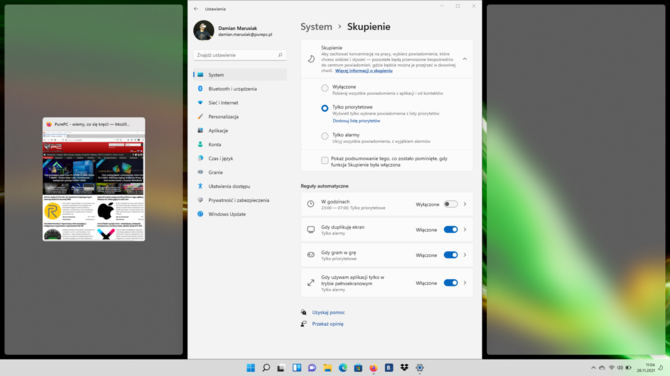Open taskbar Search
Image resolution: width=670 pixels, height=376 pixels.
pyautogui.click(x=266, y=368)
